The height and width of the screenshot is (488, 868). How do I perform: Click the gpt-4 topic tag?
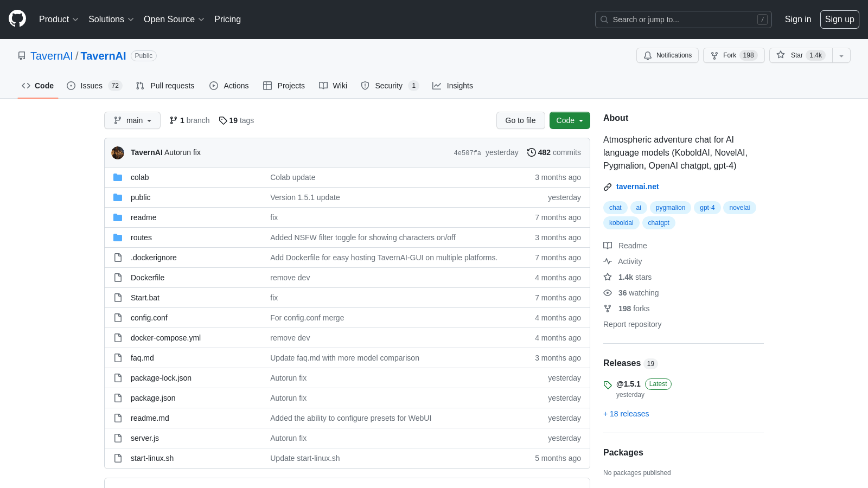[707, 208]
